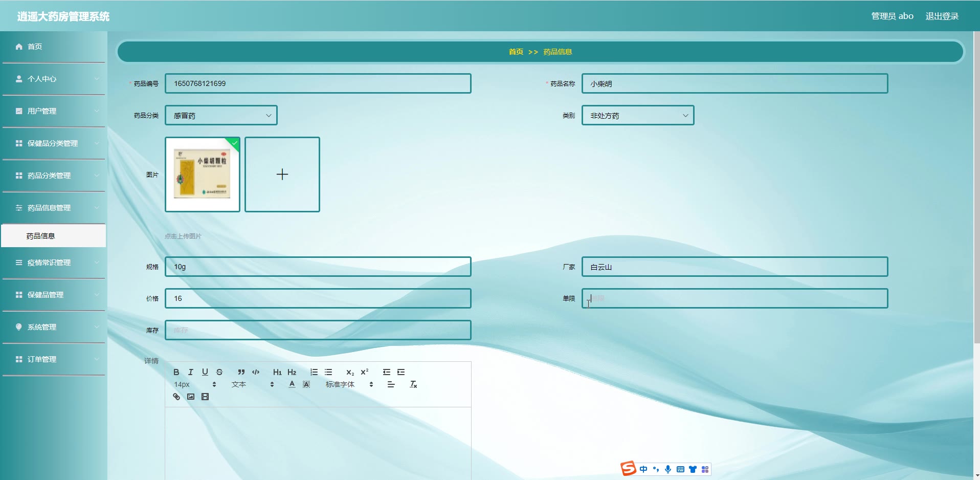Expand the 保健品分类管理 menu
The height and width of the screenshot is (480, 980).
(x=54, y=143)
